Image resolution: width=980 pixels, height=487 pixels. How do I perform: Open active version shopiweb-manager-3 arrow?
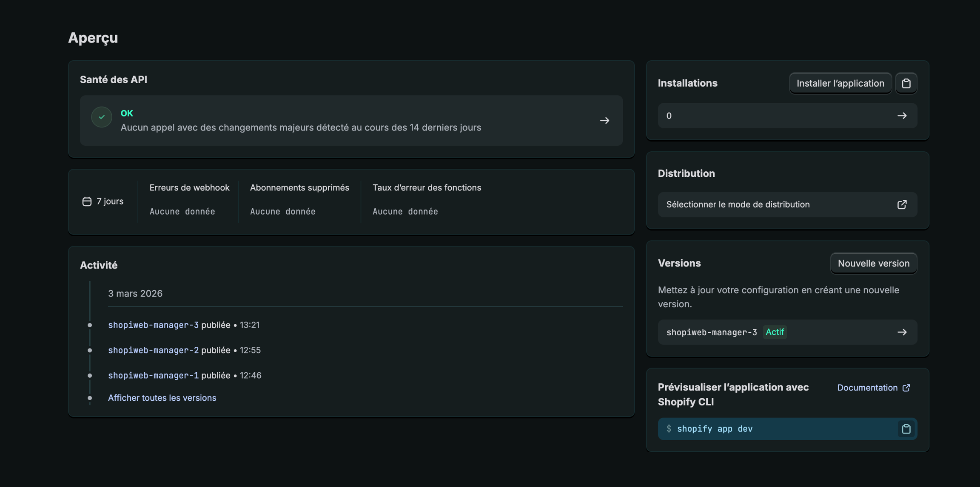point(902,332)
